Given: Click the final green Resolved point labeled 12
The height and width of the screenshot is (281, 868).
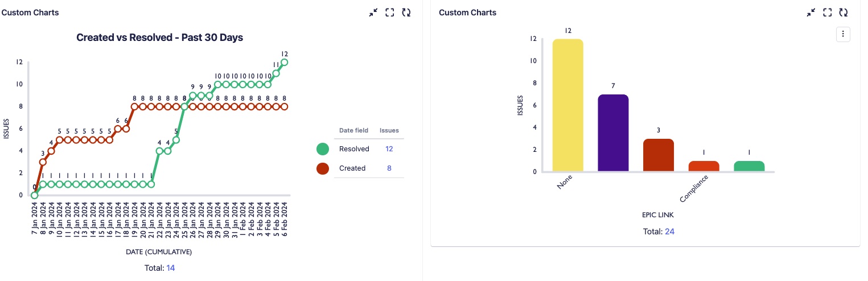Looking at the screenshot, I should [285, 62].
